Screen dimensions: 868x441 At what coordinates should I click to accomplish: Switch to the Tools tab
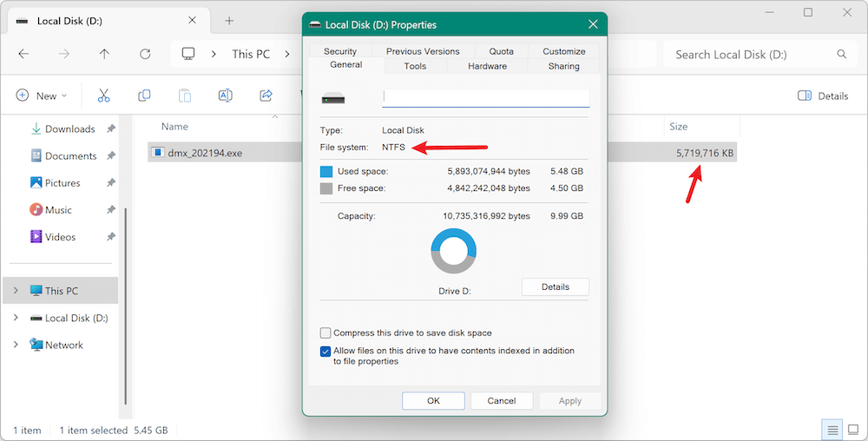click(x=415, y=66)
